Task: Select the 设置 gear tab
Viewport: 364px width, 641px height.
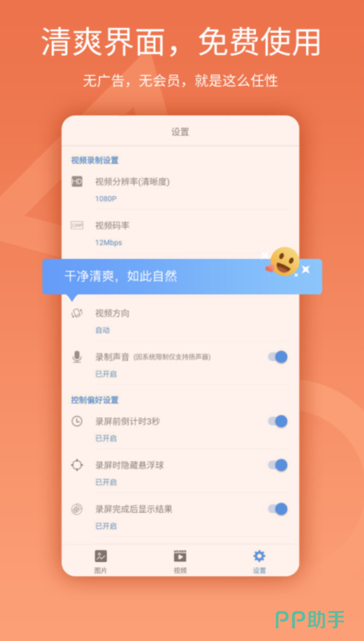Action: pos(259,562)
